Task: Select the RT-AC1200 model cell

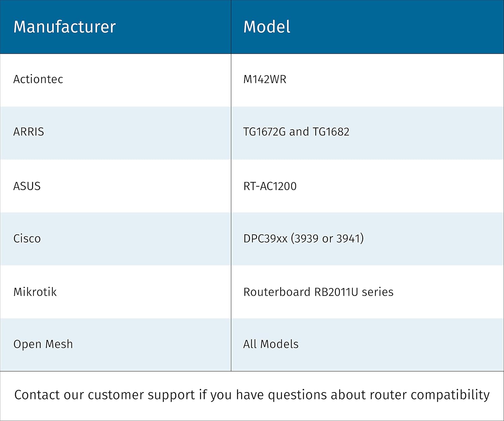Action: click(x=270, y=186)
